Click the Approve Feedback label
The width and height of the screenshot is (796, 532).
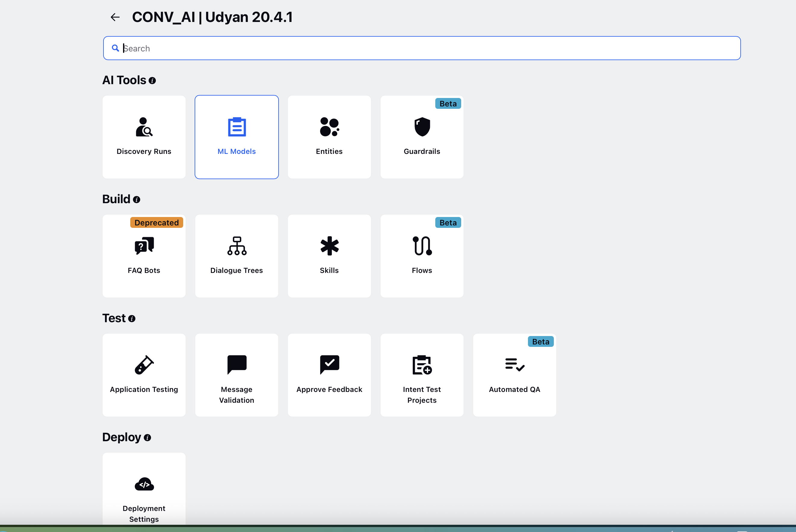329,390
